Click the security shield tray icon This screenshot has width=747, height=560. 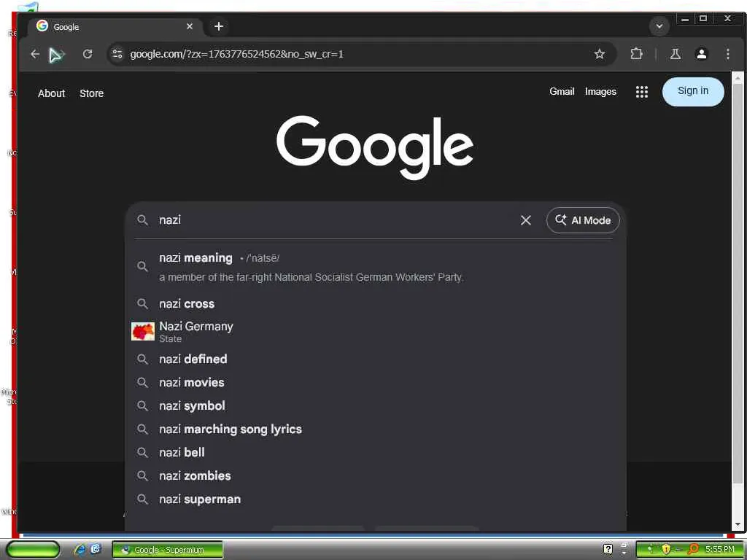click(666, 550)
